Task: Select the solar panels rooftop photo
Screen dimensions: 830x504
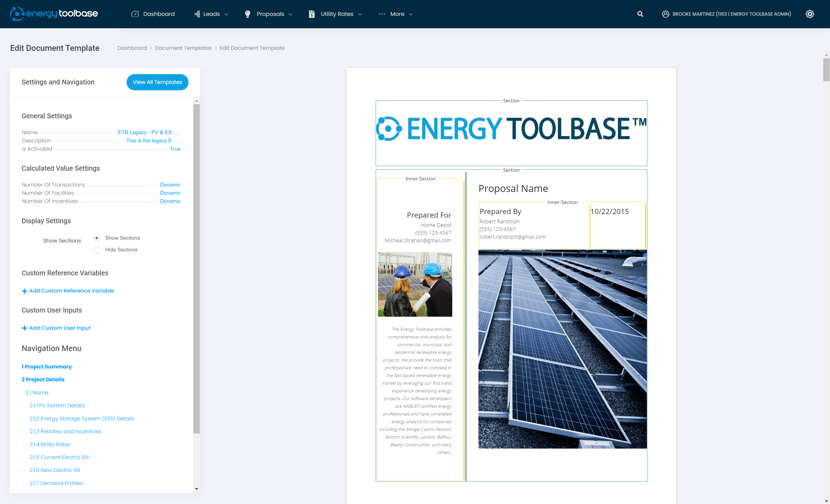Action: pos(563,349)
